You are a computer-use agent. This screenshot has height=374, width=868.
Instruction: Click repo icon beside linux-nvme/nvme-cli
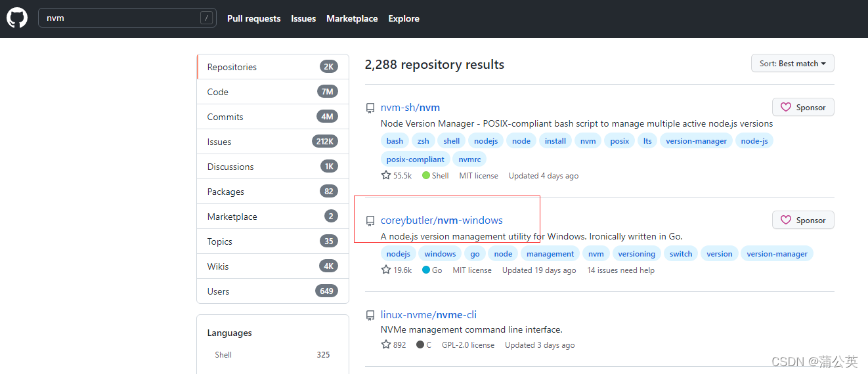370,316
